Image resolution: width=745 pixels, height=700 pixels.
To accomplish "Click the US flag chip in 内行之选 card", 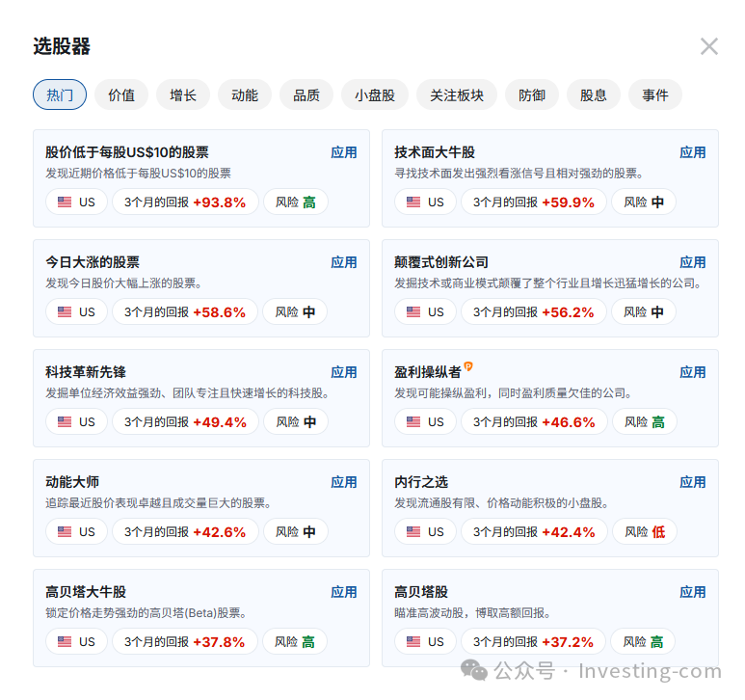I will 425,531.
